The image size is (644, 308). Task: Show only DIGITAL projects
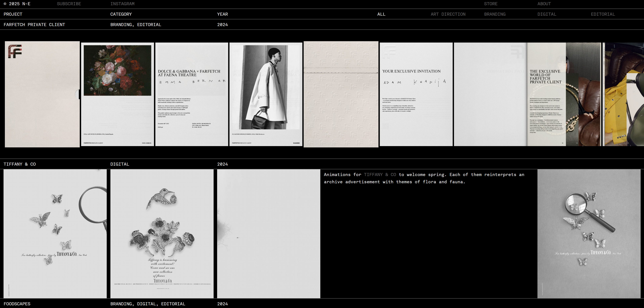(x=547, y=14)
